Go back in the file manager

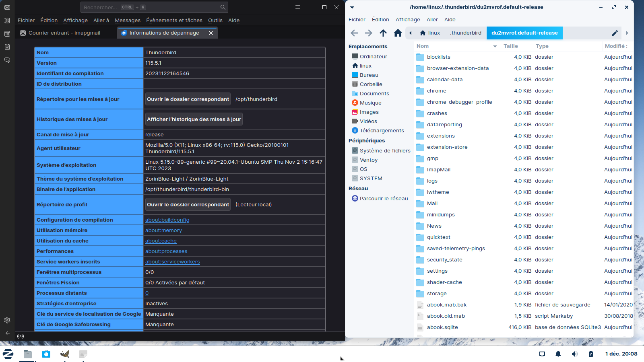click(354, 33)
